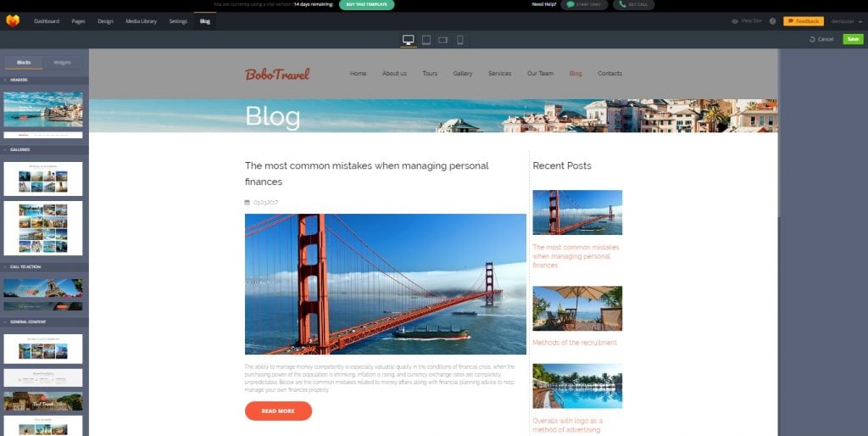
Task: Collapse the Galleries blocks section
Action: pos(44,149)
